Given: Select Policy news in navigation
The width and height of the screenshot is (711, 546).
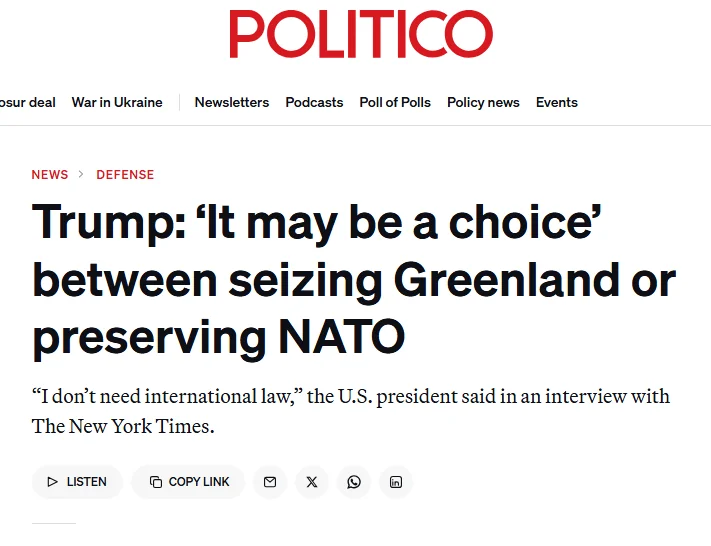Looking at the screenshot, I should pos(483,102).
